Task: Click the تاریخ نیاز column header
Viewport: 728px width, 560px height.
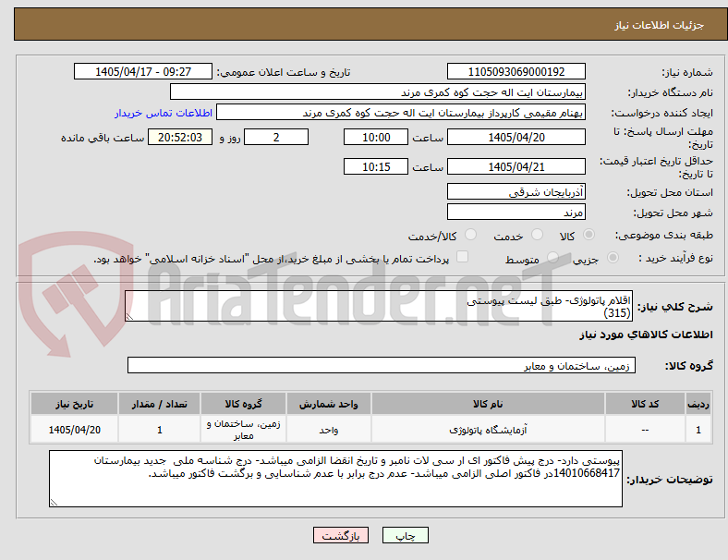Action: [x=74, y=404]
